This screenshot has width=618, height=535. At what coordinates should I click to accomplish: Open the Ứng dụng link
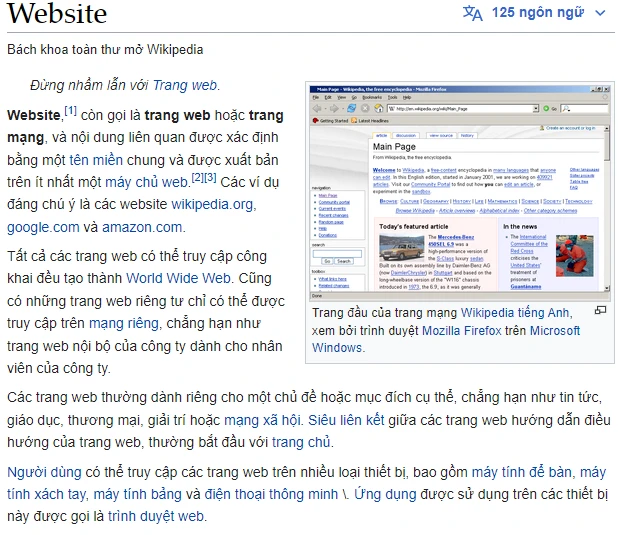click(x=385, y=494)
